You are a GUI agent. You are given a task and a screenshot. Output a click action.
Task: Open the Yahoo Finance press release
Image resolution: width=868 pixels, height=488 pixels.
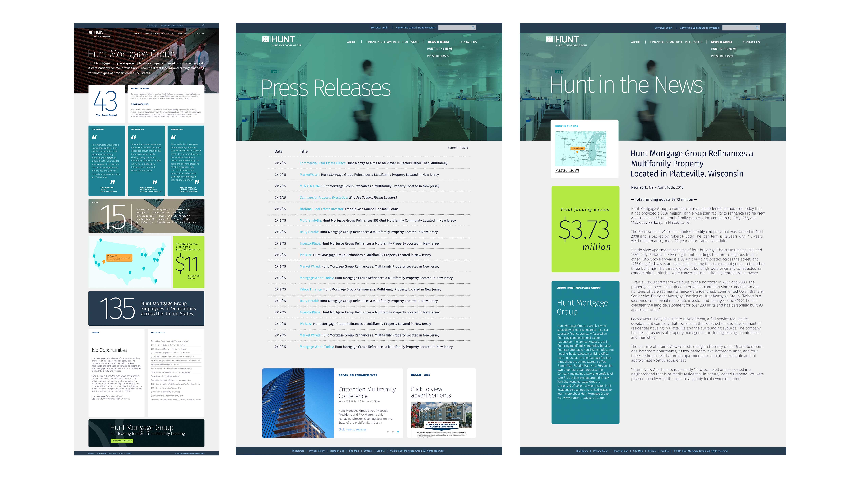tap(370, 289)
